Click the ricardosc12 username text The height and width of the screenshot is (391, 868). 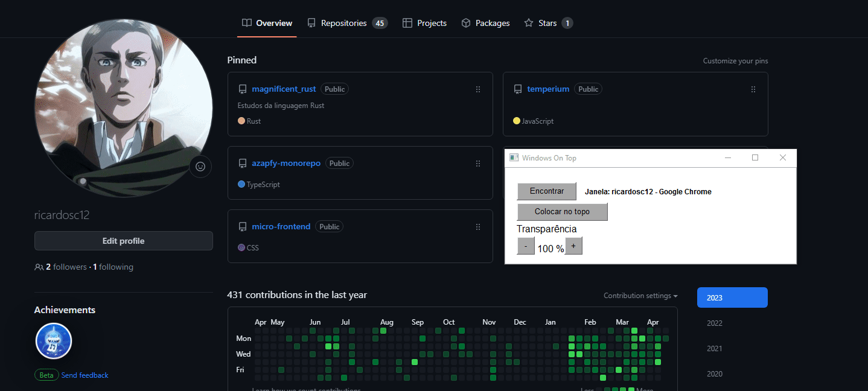pyautogui.click(x=62, y=215)
